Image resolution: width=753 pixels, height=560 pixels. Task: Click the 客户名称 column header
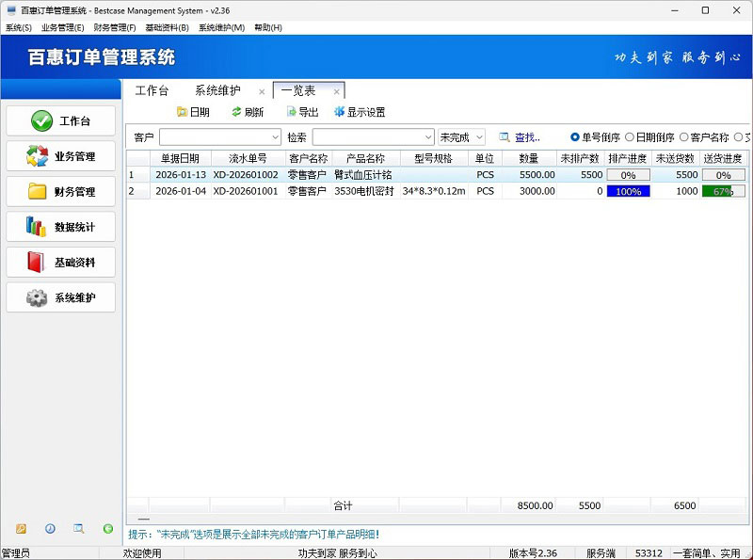[309, 158]
